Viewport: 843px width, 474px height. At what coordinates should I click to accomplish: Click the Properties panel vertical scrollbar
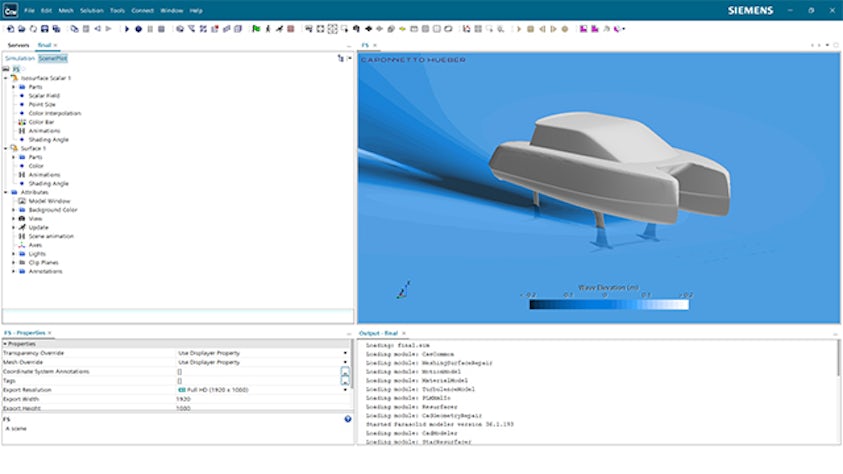click(353, 363)
